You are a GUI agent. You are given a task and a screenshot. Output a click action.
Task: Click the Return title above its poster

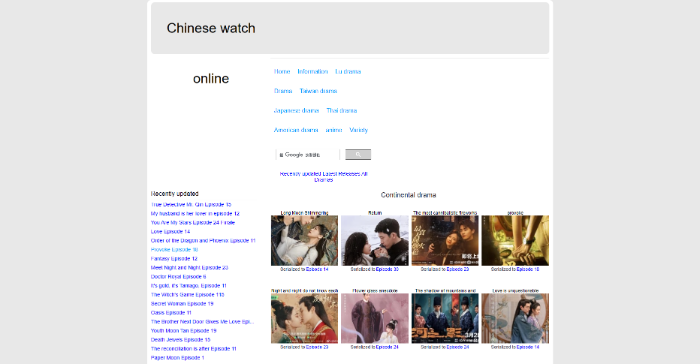click(375, 213)
